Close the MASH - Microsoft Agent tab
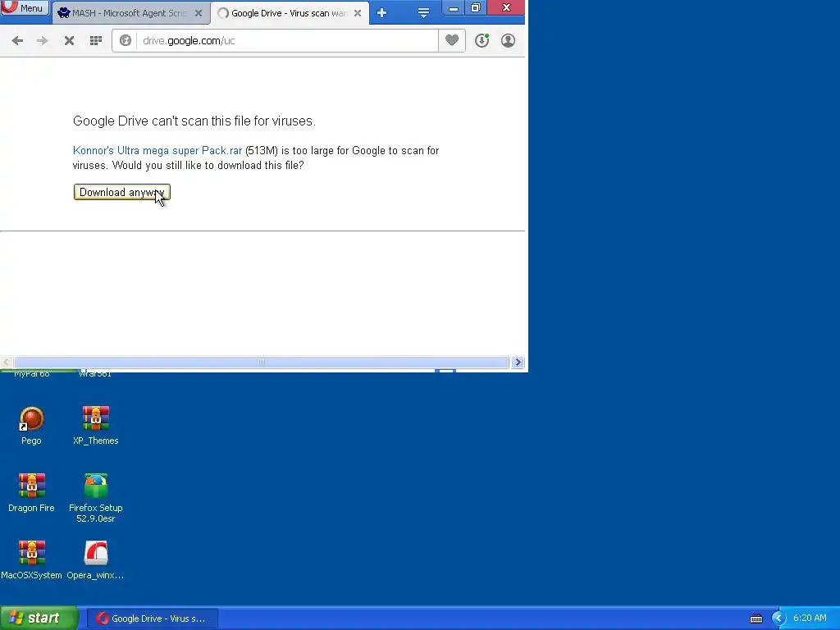This screenshot has height=630, width=840. pos(199,13)
